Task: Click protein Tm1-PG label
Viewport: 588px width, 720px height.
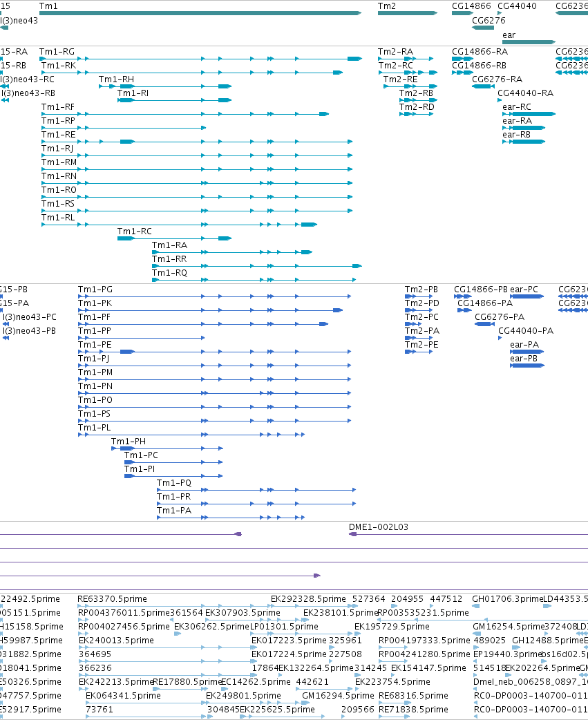Action: click(95, 290)
